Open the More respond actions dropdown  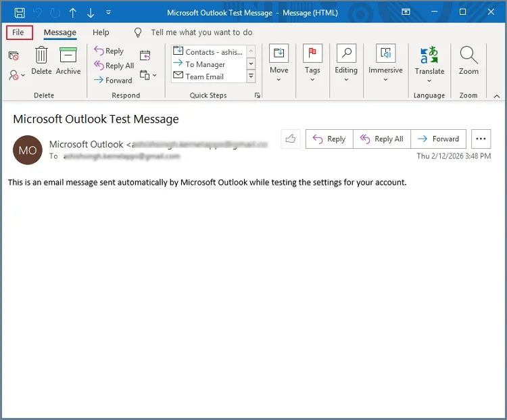148,75
